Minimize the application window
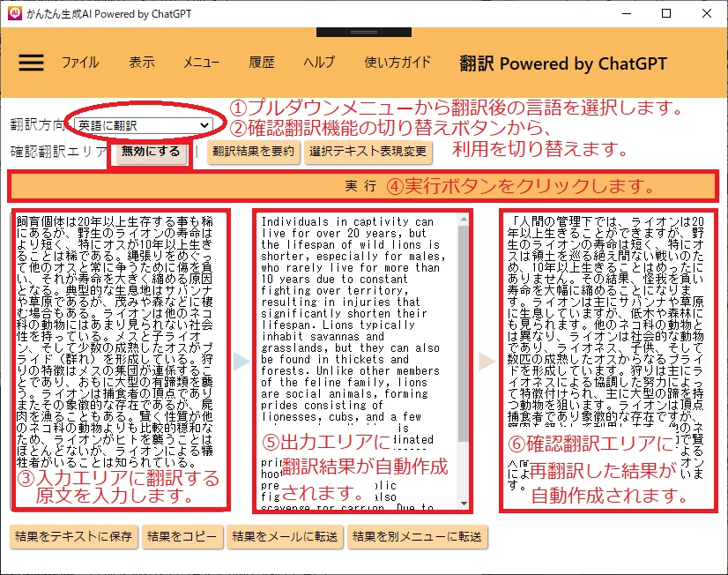 (626, 13)
